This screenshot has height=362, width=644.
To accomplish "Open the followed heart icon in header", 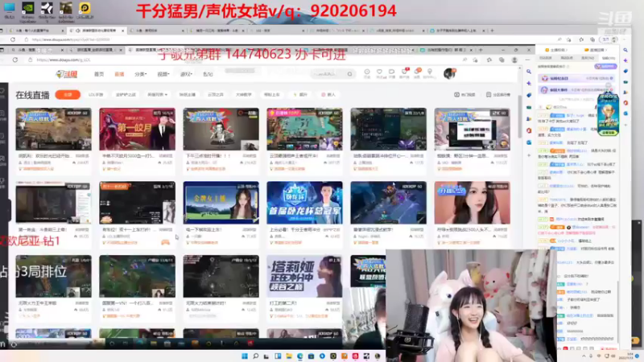I will pyautogui.click(x=379, y=72).
